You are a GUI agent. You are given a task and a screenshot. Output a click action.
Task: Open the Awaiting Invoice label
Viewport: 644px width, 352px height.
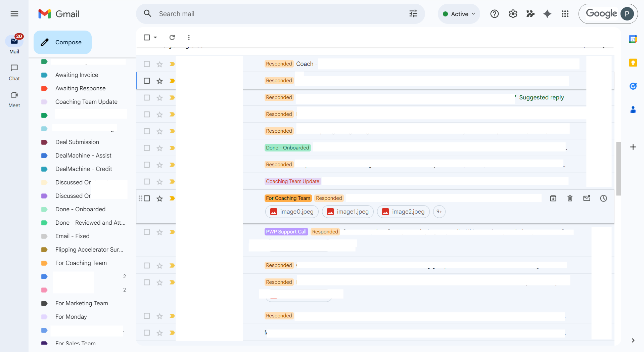[77, 75]
